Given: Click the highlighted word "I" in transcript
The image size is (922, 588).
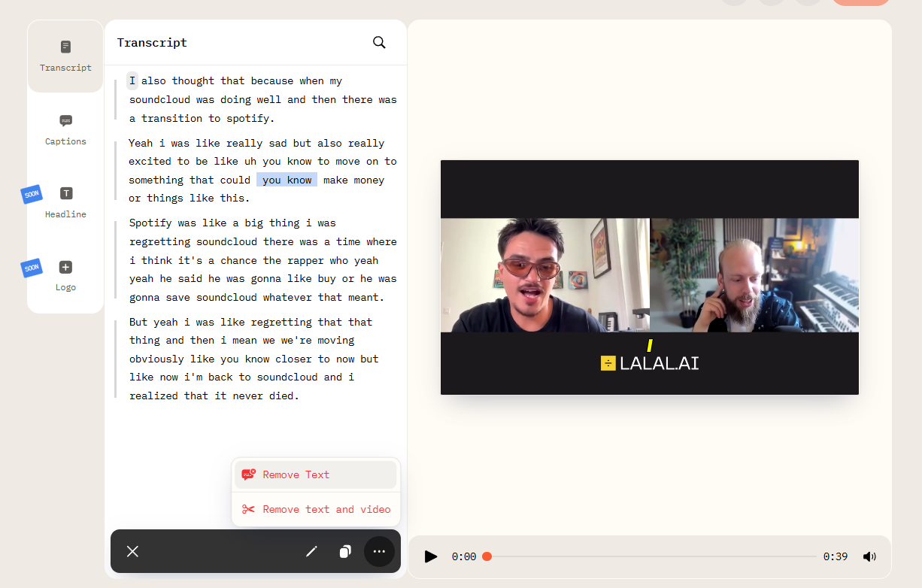Looking at the screenshot, I should click(132, 81).
